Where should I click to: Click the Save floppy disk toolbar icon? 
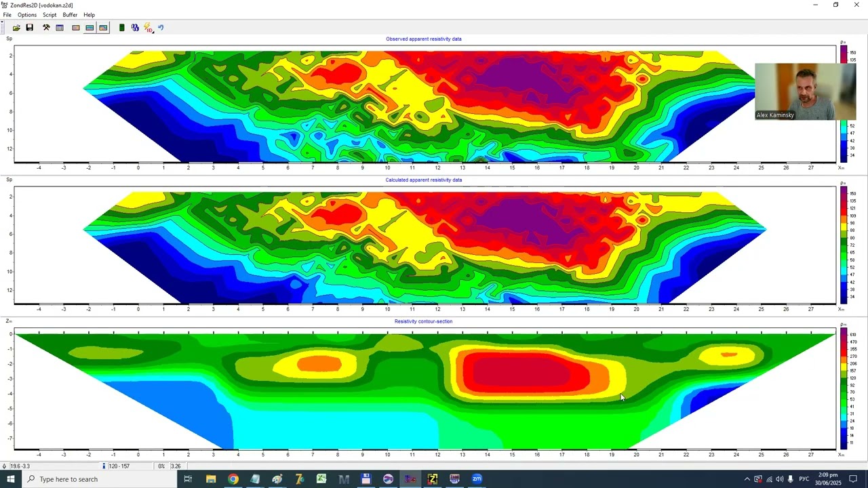(30, 28)
